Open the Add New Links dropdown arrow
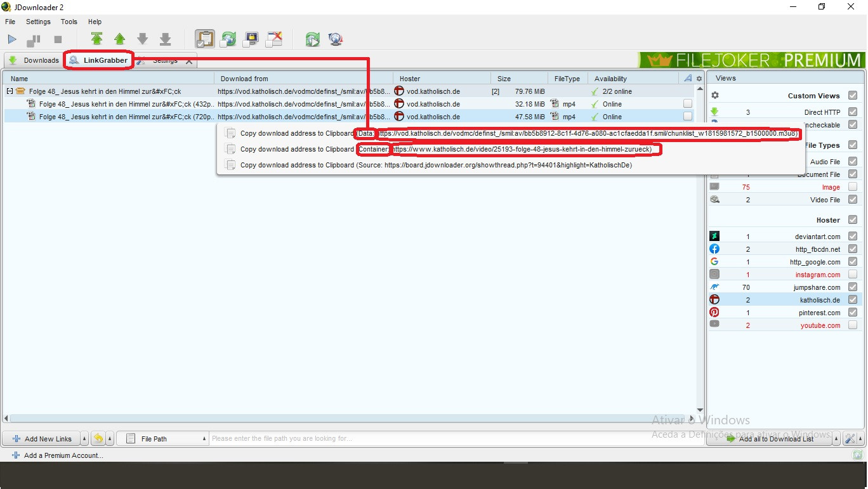Screen dimensions: 868x489 85,439
